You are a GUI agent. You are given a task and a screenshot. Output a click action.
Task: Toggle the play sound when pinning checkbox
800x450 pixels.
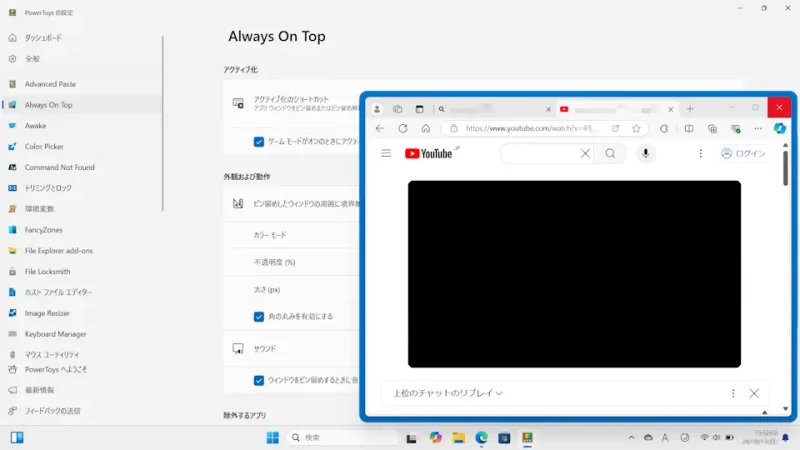point(259,380)
